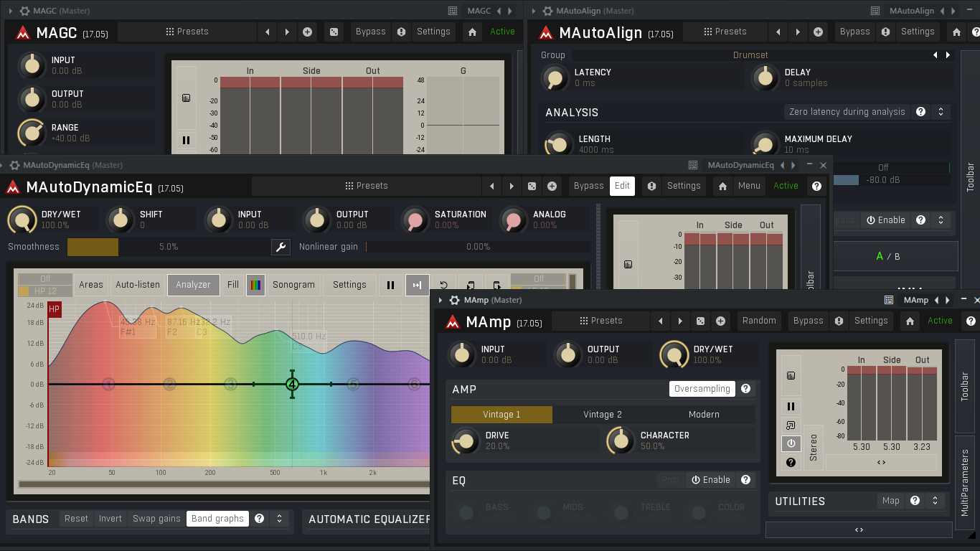The image size is (980, 551).
Task: Open the MAGC home icon
Action: click(x=472, y=32)
